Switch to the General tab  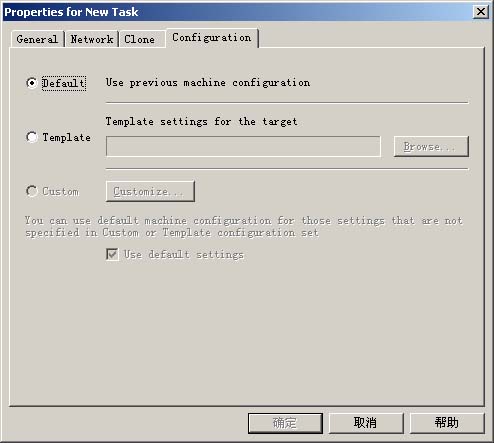click(37, 39)
